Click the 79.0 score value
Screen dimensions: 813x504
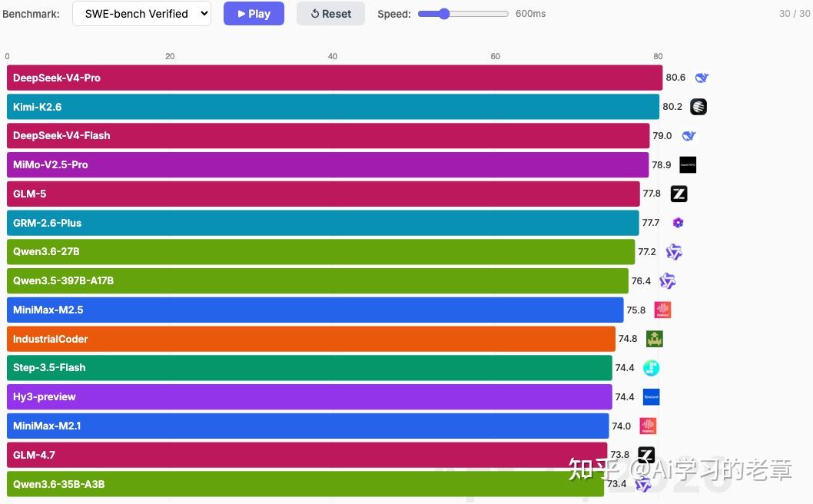click(x=662, y=135)
